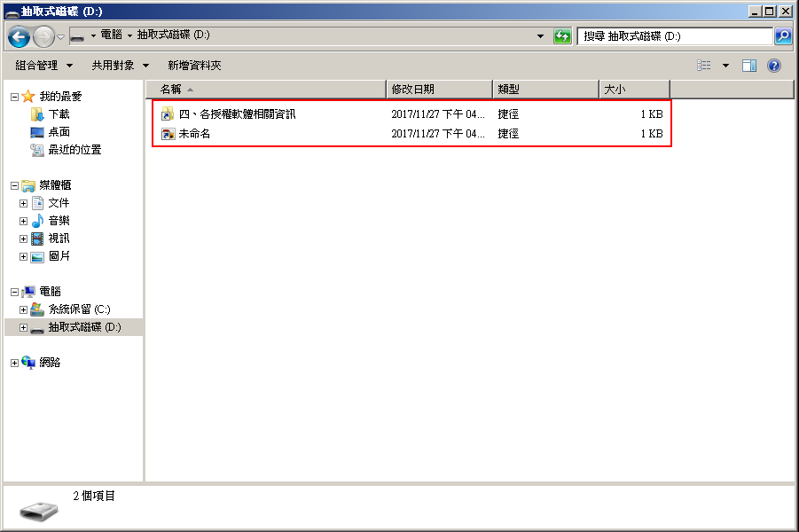799x532 pixels.
Task: Open help with the question mark icon
Action: click(x=774, y=66)
